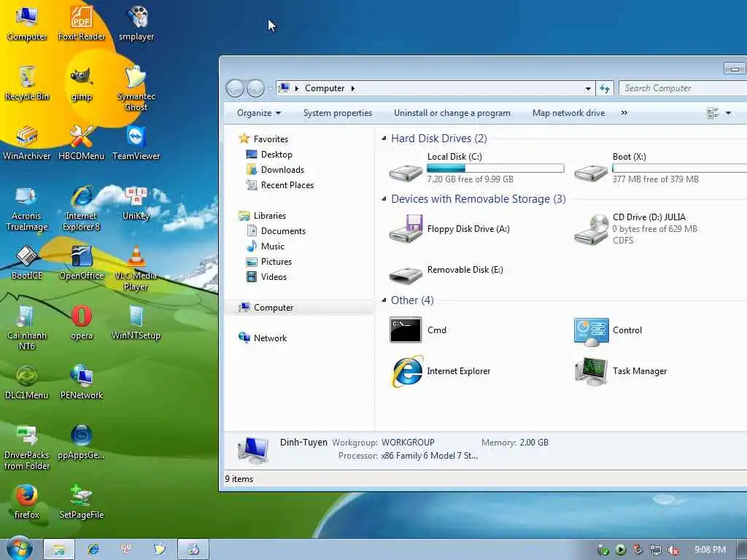Click Internet Explorer taskbar icon
The width and height of the screenshot is (747, 560).
pyautogui.click(x=93, y=549)
